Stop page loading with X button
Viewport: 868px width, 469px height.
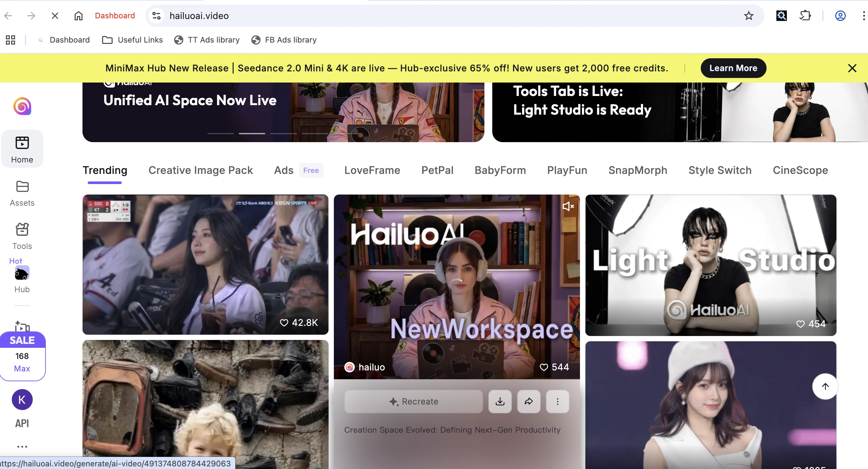tap(55, 16)
